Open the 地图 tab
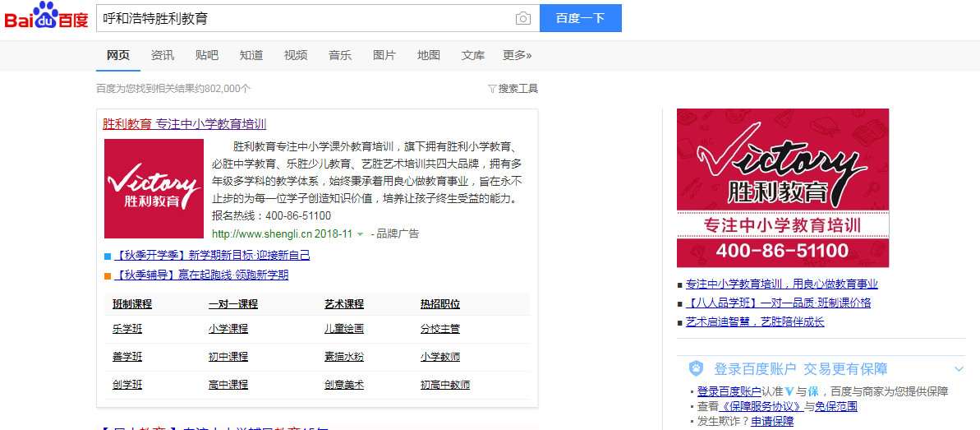This screenshot has width=980, height=430. tap(429, 55)
